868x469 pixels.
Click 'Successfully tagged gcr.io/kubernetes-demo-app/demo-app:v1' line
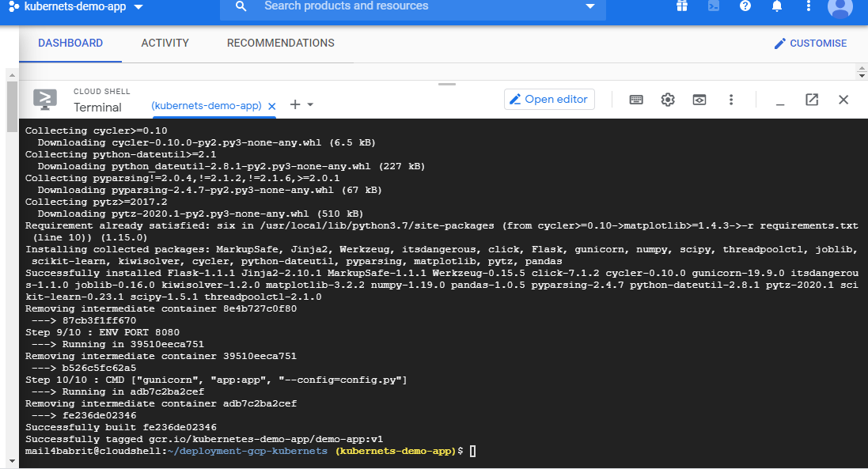pyautogui.click(x=203, y=439)
